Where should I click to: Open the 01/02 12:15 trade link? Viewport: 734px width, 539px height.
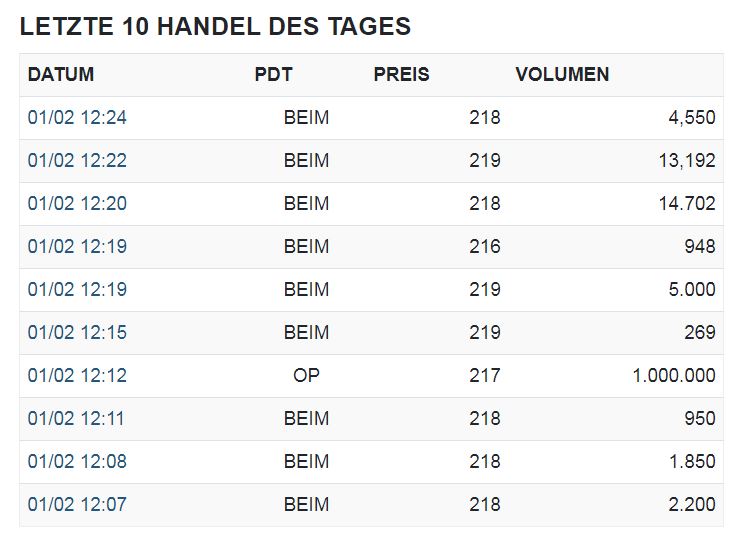click(x=77, y=333)
